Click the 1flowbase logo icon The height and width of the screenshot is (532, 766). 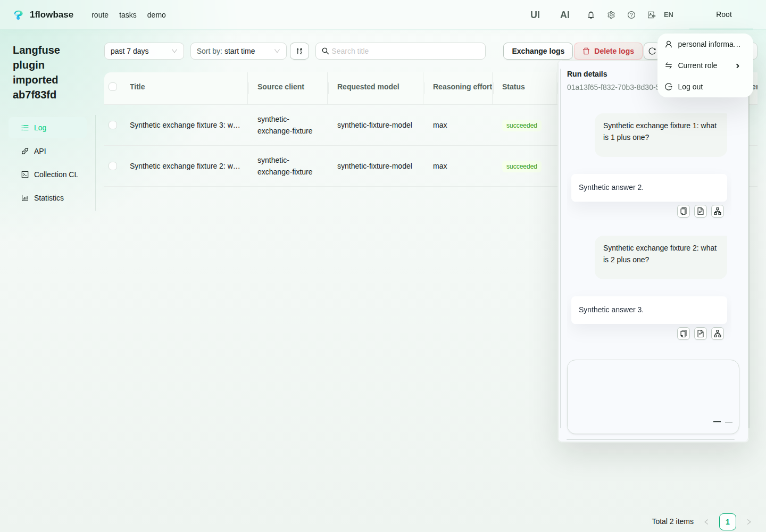19,15
